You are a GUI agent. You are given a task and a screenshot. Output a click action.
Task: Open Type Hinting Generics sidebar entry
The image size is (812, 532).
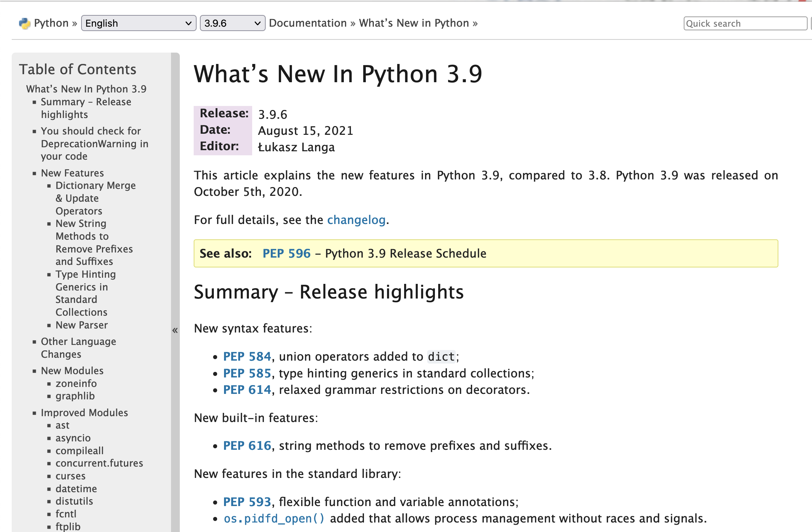(86, 293)
